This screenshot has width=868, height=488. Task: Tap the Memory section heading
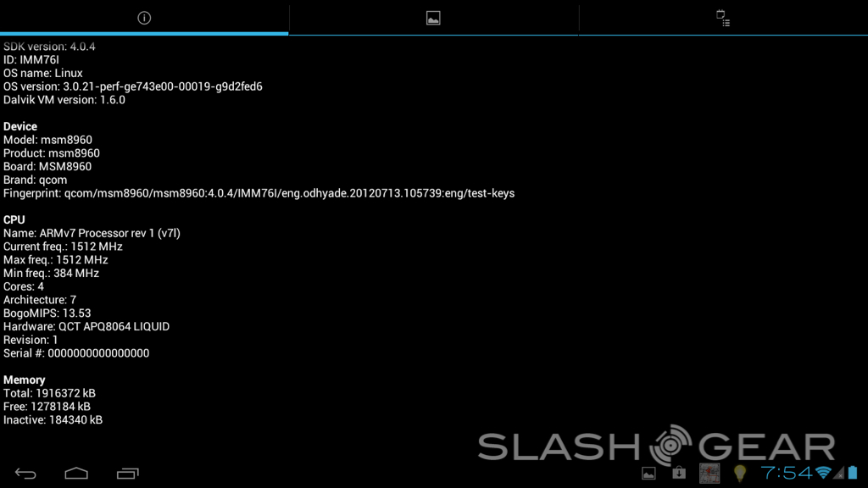pyautogui.click(x=25, y=380)
